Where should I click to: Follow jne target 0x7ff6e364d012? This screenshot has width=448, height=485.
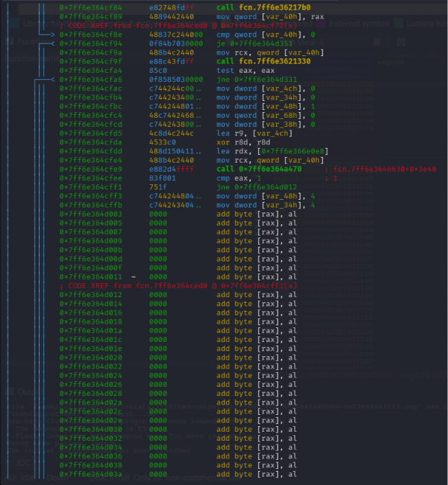266,187
